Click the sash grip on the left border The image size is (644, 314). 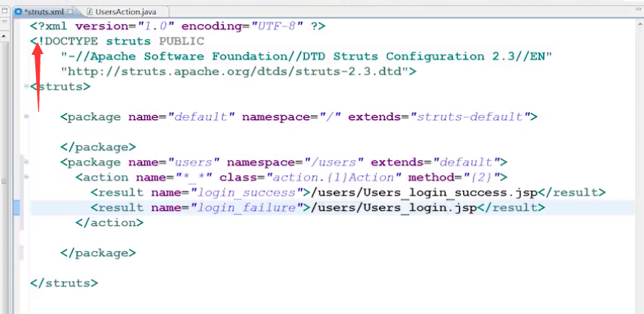click(4, 181)
